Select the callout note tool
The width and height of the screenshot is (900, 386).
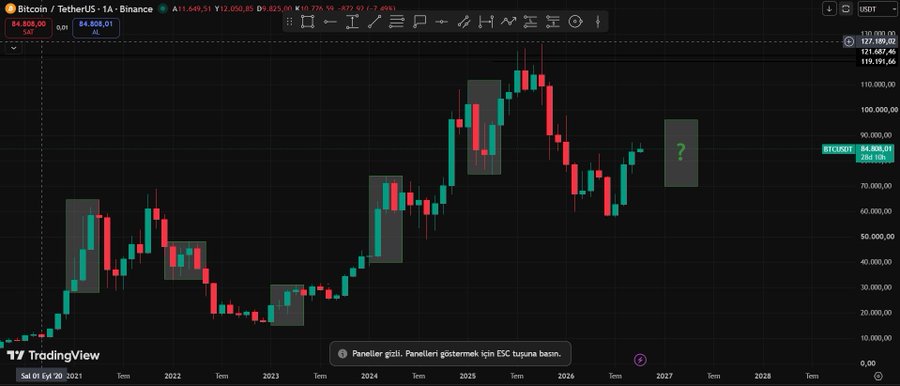click(419, 22)
